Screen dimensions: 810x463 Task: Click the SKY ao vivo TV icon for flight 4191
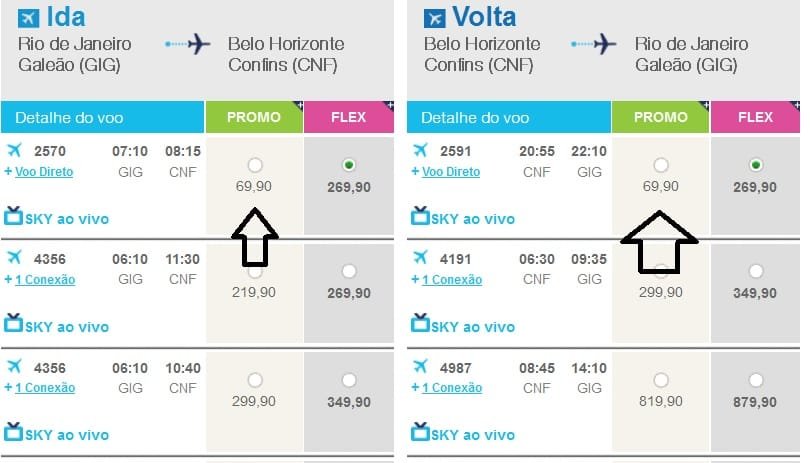point(420,323)
